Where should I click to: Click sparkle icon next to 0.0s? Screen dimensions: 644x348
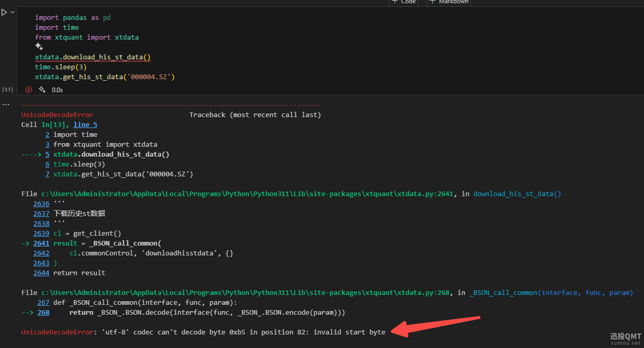42,90
